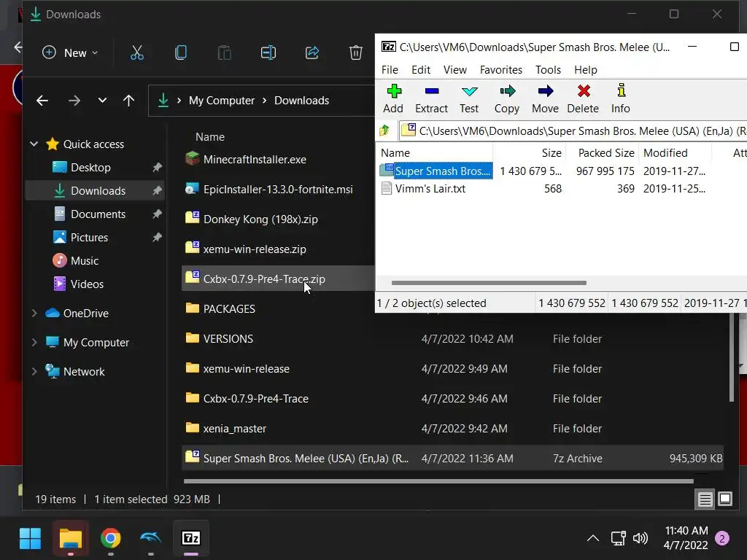The height and width of the screenshot is (560, 747).
Task: Go up one folder level in 7-Zip
Action: click(x=384, y=131)
